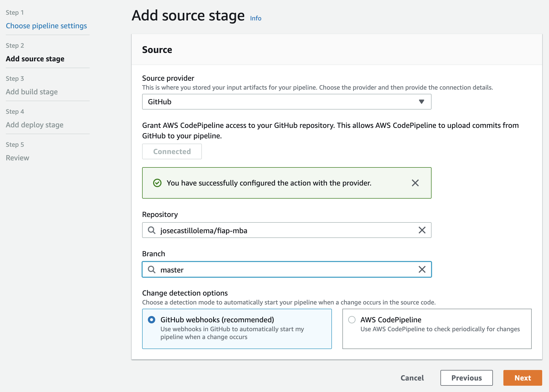Select GitHub webhooks radio option

[x=152, y=320]
